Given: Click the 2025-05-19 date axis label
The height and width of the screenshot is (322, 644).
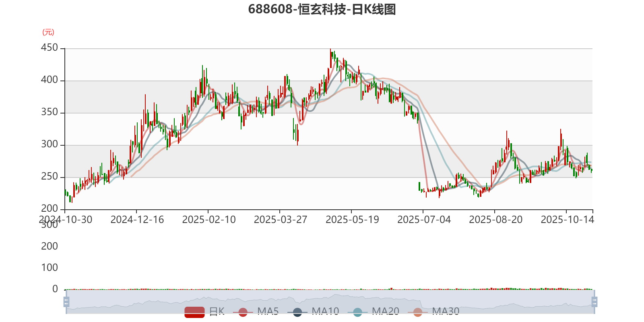Looking at the screenshot, I should click(x=352, y=220).
